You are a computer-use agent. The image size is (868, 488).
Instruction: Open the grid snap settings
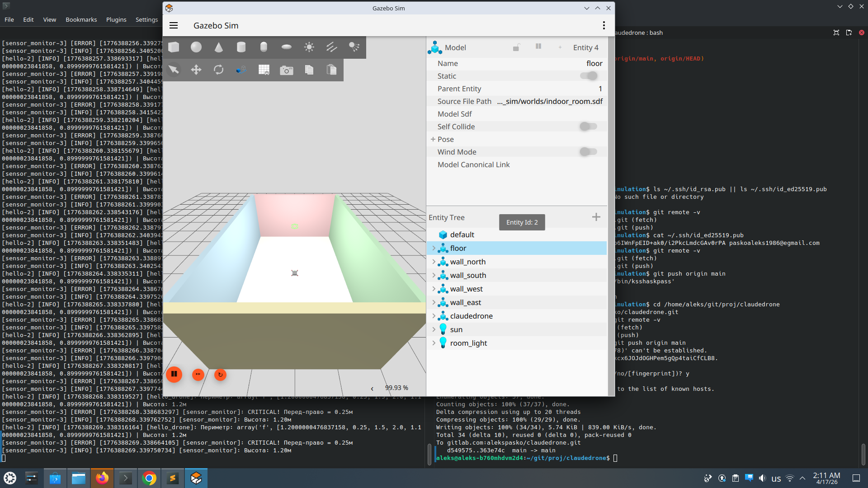tap(264, 70)
